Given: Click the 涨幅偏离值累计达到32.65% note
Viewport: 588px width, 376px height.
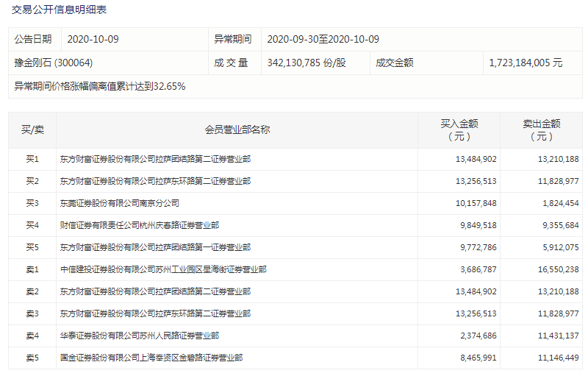Looking at the screenshot, I should (x=100, y=86).
